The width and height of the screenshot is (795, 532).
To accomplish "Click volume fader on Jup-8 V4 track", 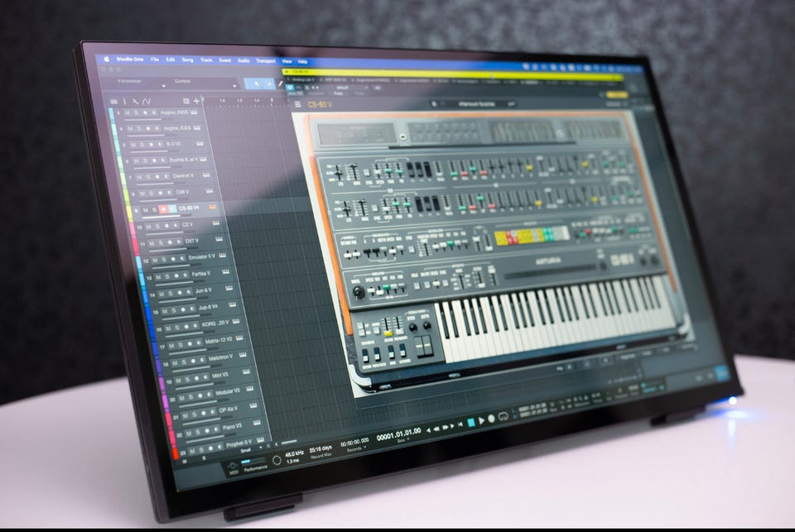I will tap(188, 316).
